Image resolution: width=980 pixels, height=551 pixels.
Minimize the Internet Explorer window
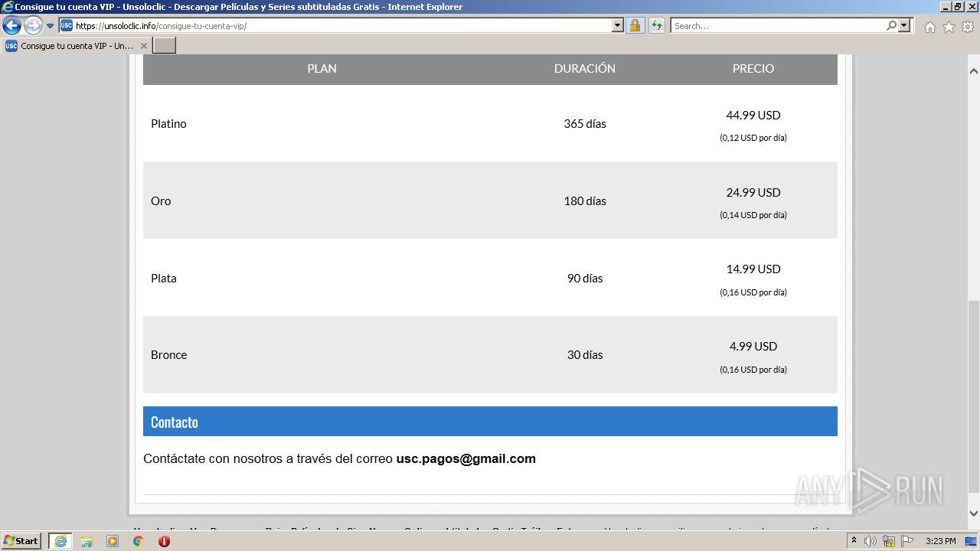946,6
